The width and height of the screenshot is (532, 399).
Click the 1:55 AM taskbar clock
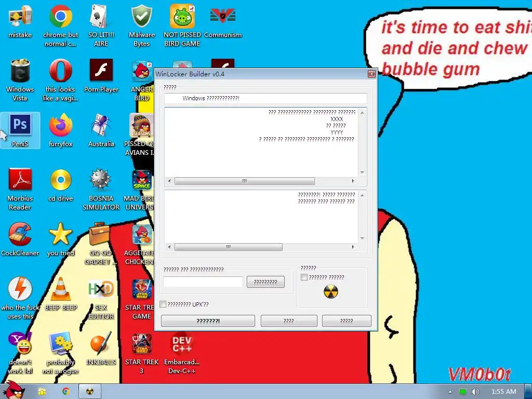504,392
